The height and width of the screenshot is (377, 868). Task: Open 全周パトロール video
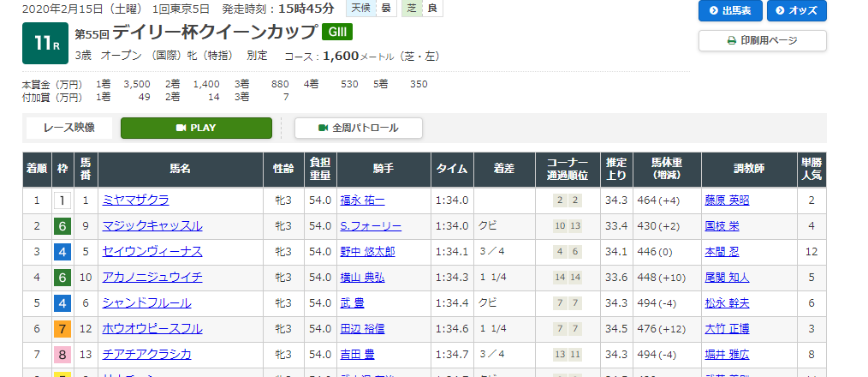(x=358, y=128)
